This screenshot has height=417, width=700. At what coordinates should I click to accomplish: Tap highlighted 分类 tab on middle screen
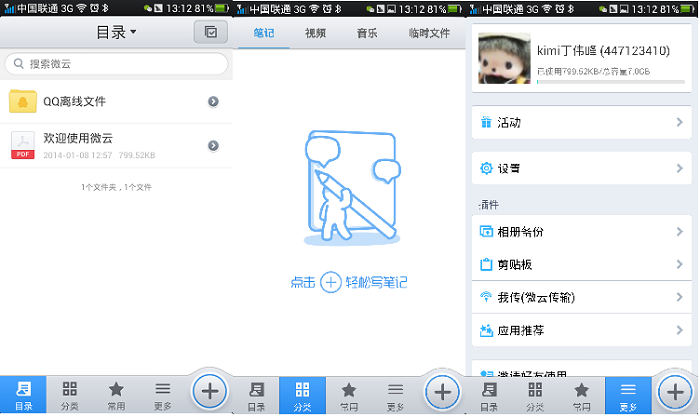[x=302, y=396]
